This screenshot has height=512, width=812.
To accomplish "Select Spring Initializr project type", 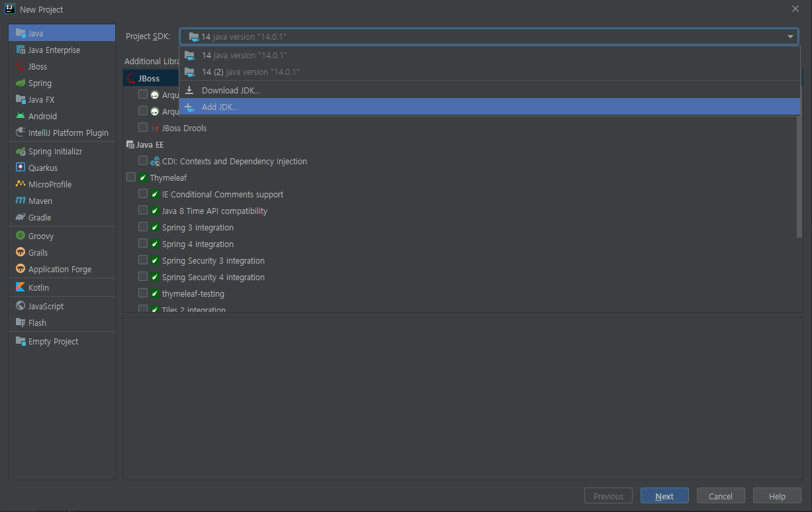I will click(62, 151).
